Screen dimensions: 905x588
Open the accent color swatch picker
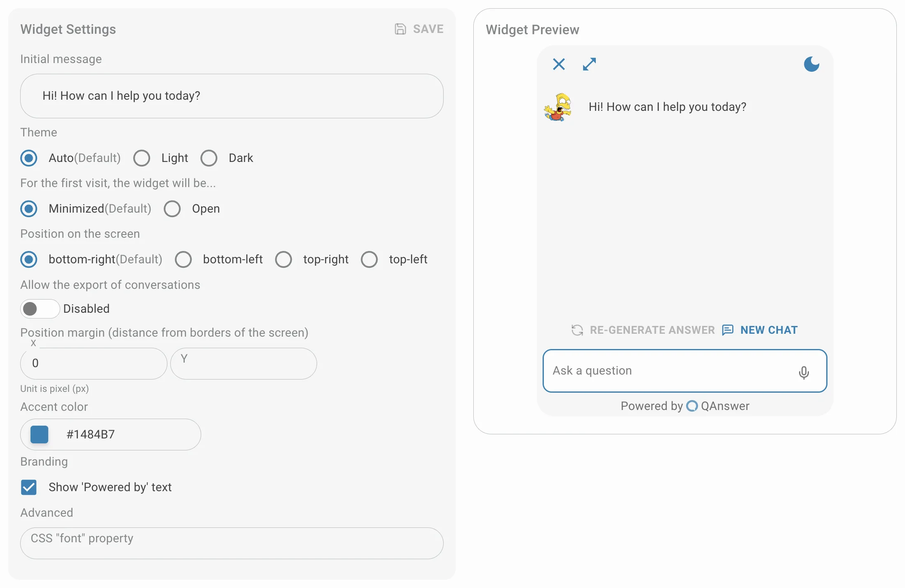pos(40,435)
